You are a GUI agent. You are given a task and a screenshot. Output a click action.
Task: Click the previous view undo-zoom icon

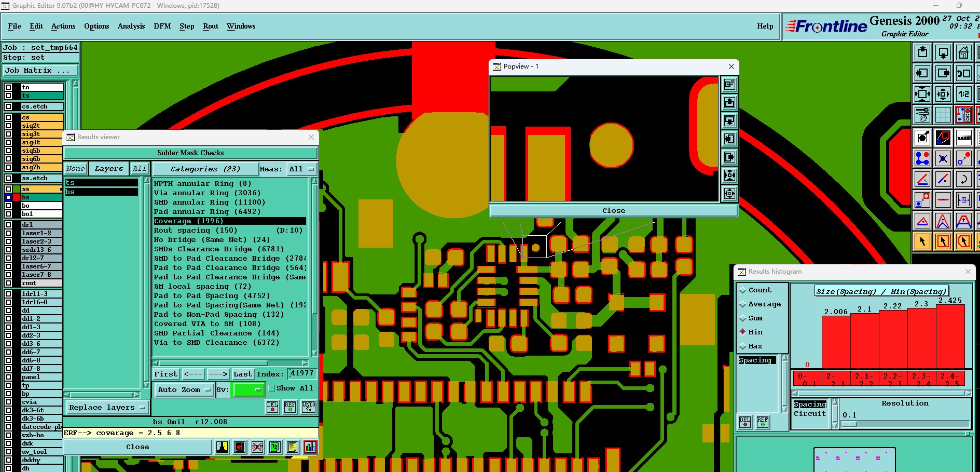pos(964,73)
